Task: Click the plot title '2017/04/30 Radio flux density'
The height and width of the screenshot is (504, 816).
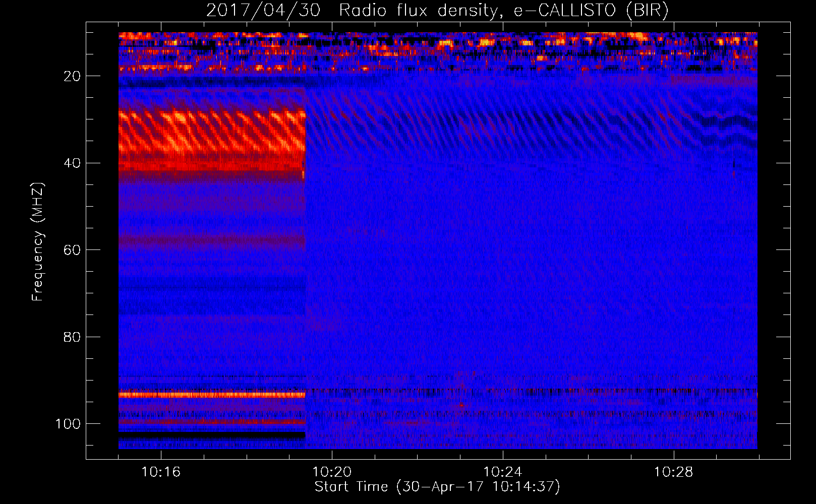Action: click(437, 11)
